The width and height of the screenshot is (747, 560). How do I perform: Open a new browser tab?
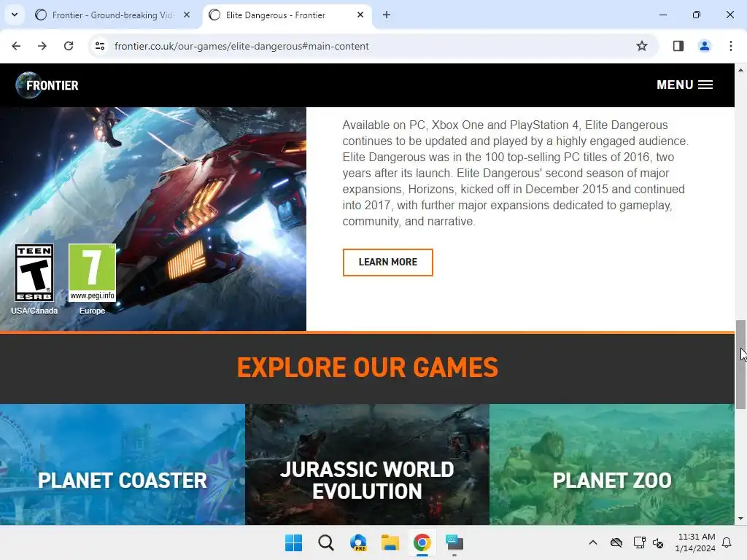(387, 15)
